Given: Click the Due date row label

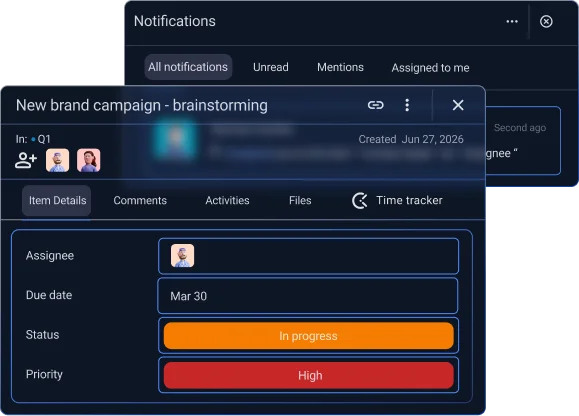Looking at the screenshot, I should pyautogui.click(x=49, y=295).
